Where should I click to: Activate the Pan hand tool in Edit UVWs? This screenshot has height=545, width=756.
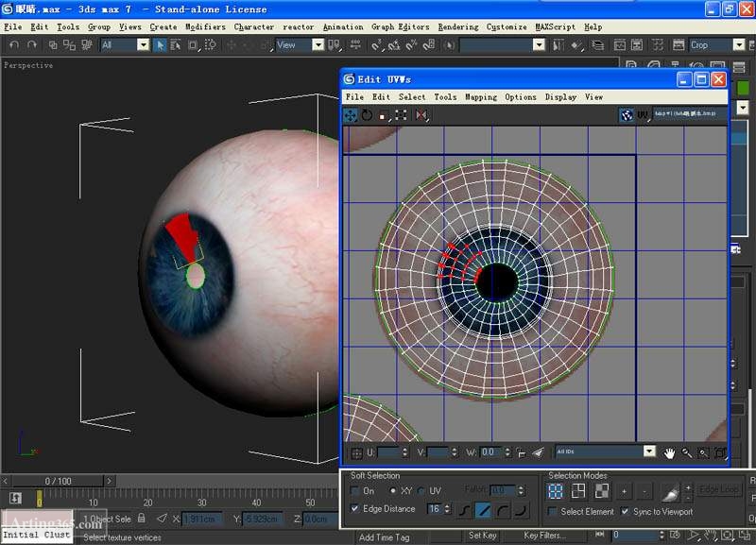click(669, 452)
